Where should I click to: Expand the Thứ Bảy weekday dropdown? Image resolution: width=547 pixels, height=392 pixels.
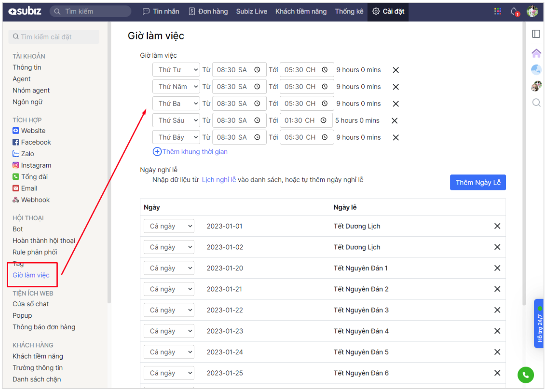click(176, 137)
